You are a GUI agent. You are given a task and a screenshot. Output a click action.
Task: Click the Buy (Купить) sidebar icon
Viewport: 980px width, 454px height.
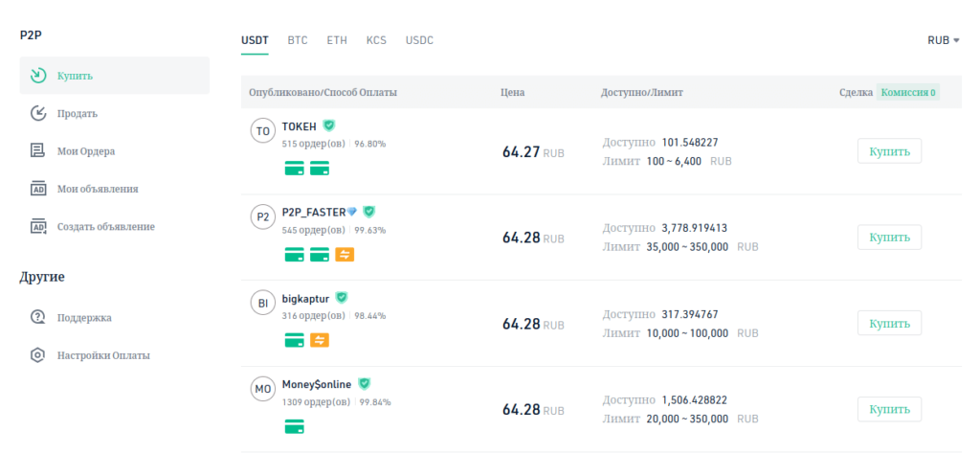(37, 76)
